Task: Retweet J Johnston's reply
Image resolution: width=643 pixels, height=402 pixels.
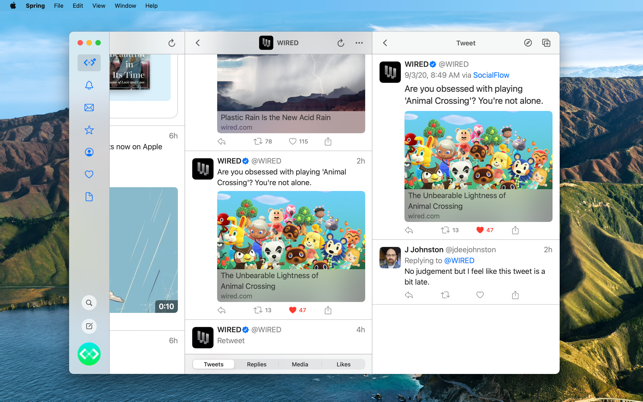Action: pos(445,295)
